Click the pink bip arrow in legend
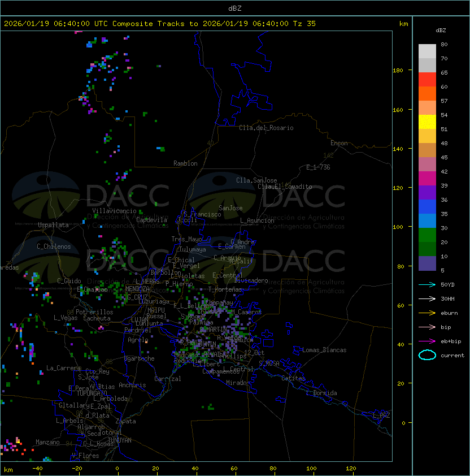Image resolution: width=470 pixels, height=476 pixels. [x=427, y=327]
